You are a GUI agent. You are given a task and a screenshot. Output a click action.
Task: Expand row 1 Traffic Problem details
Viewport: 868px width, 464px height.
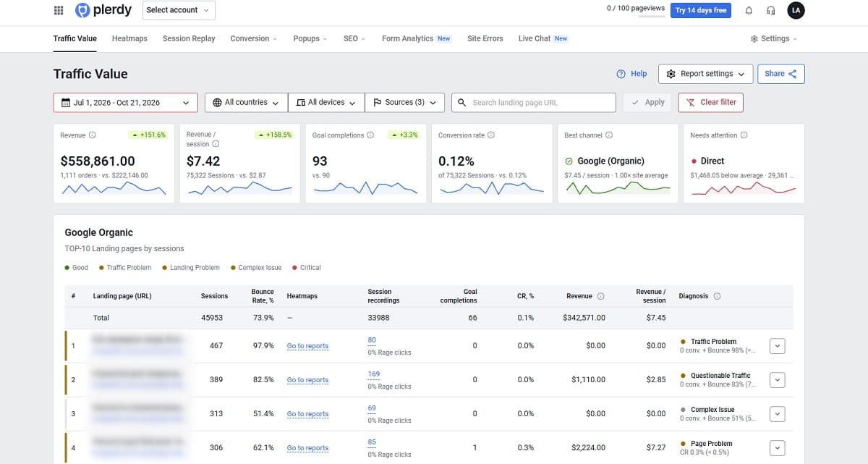pyautogui.click(x=778, y=346)
